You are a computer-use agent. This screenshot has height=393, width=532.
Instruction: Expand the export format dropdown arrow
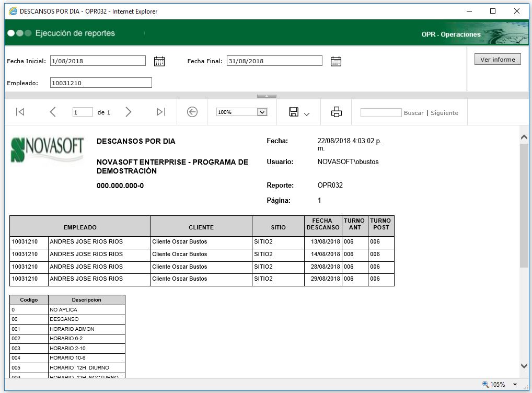coord(307,113)
